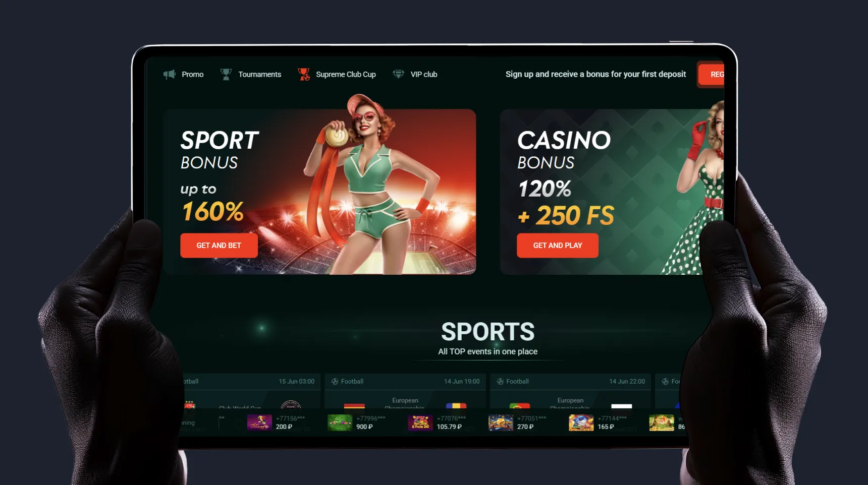This screenshot has height=485, width=868.
Task: Open the game thumbnail next to 900 ₽
Action: tap(340, 422)
